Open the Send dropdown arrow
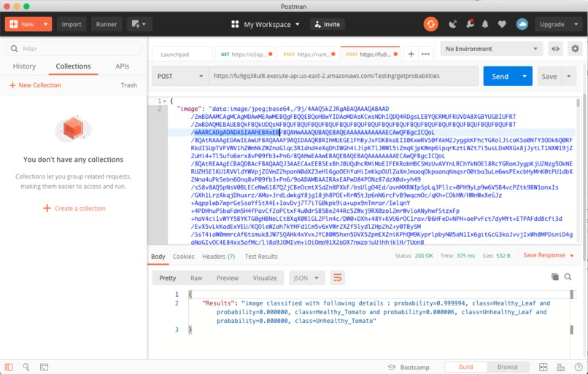588x374 pixels. click(x=525, y=76)
